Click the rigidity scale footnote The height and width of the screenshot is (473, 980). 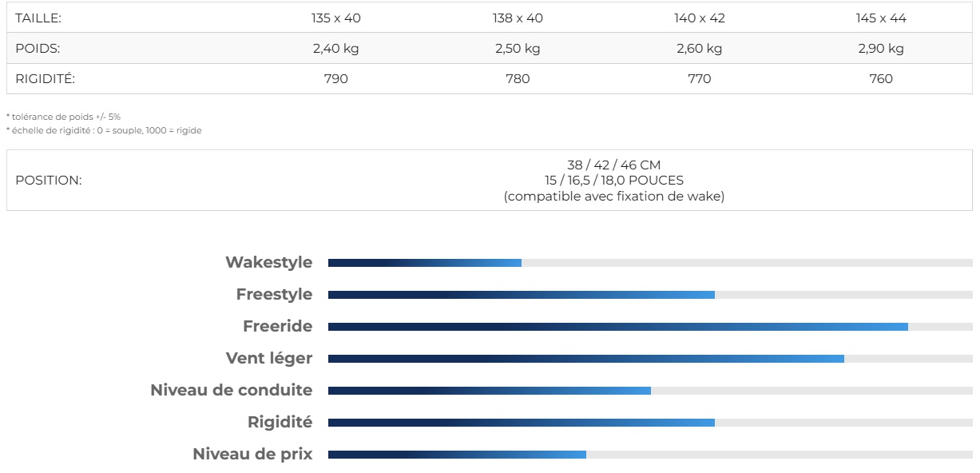click(104, 130)
